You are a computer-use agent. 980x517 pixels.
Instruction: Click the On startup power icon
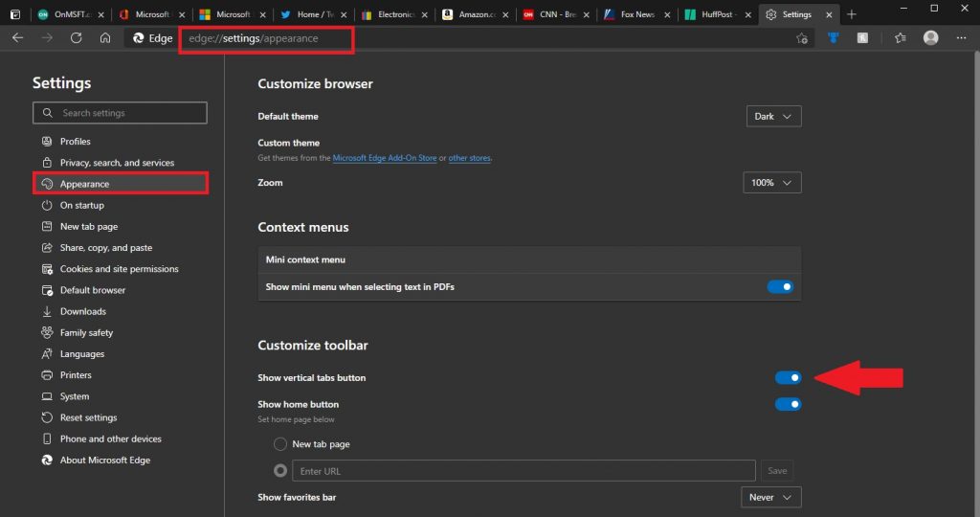point(47,205)
